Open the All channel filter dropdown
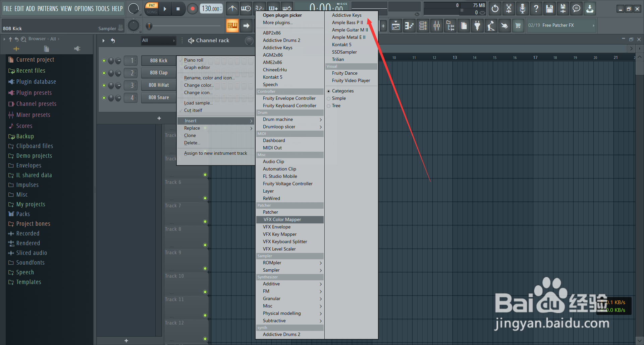This screenshot has height=345, width=644. [158, 41]
